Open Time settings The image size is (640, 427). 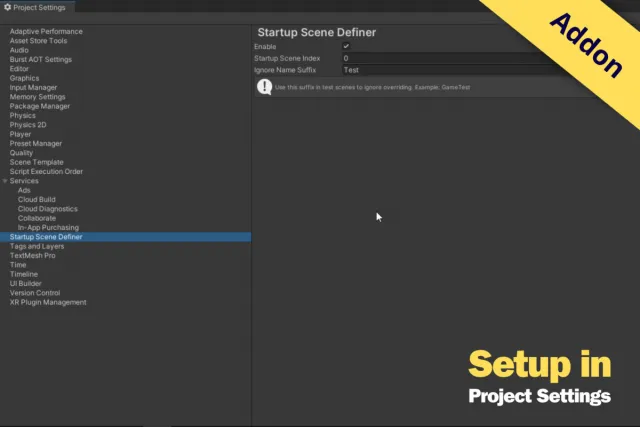18,265
